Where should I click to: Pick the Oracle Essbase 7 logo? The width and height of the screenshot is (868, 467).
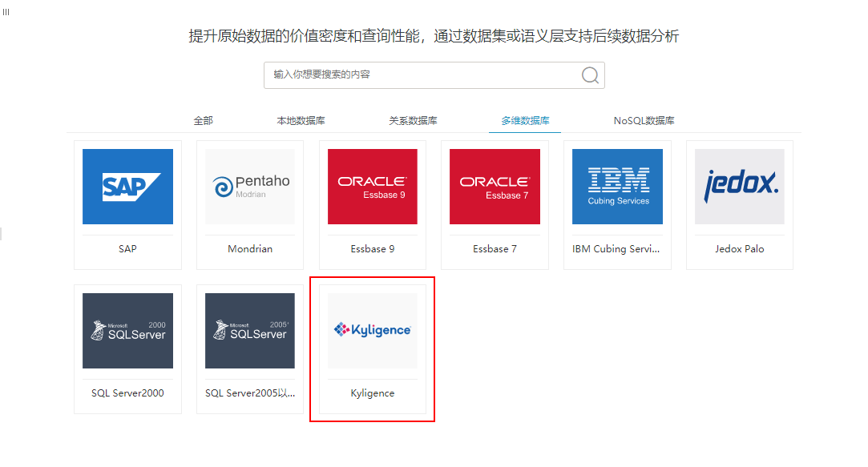click(x=495, y=187)
